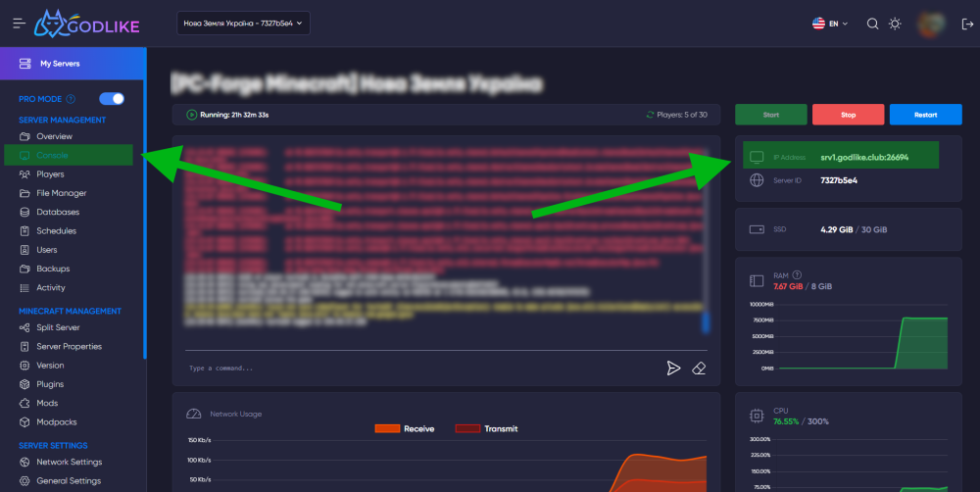This screenshot has width=980, height=492.
Task: Click the green Start button
Action: click(770, 115)
